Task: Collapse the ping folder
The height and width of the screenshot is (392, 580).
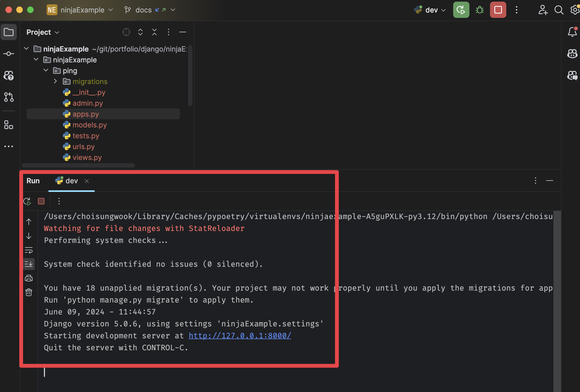Action: 46,70
